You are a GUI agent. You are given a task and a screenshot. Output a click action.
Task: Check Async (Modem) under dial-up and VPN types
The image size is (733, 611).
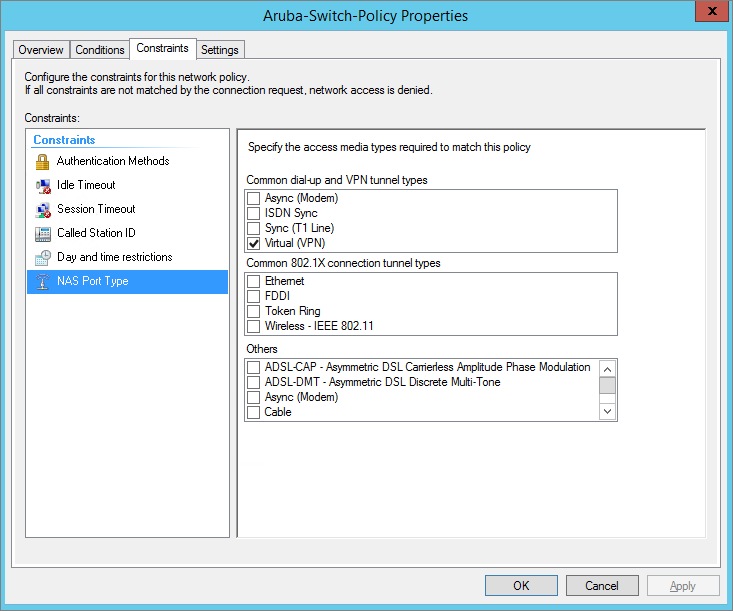pos(253,198)
